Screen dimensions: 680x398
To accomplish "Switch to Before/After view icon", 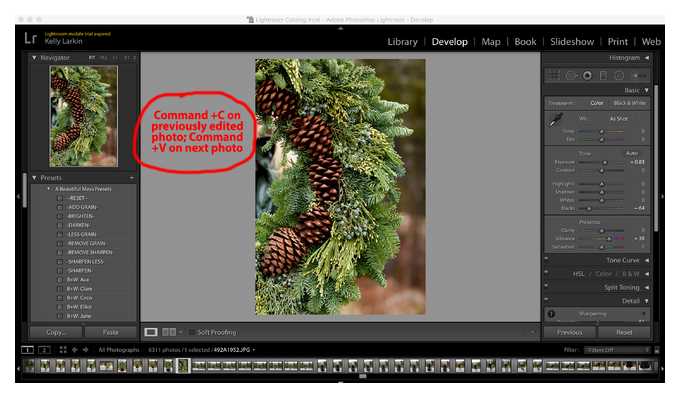I will point(169,332).
